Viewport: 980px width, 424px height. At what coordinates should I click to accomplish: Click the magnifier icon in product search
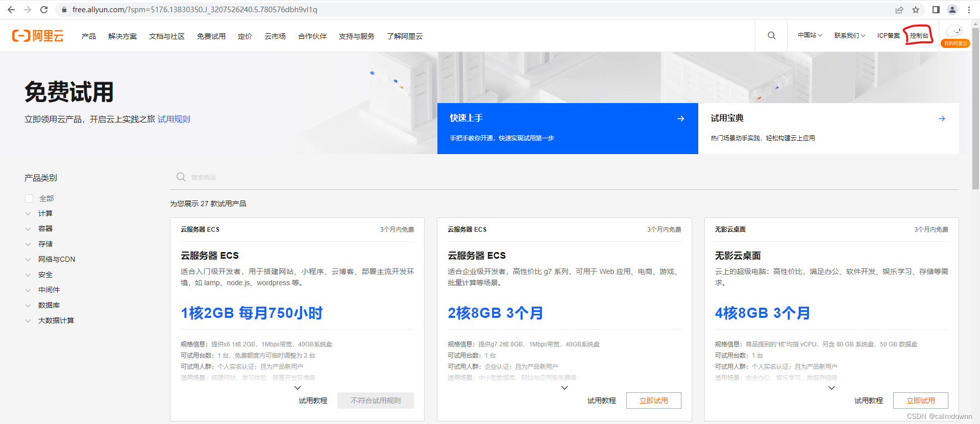coord(181,177)
